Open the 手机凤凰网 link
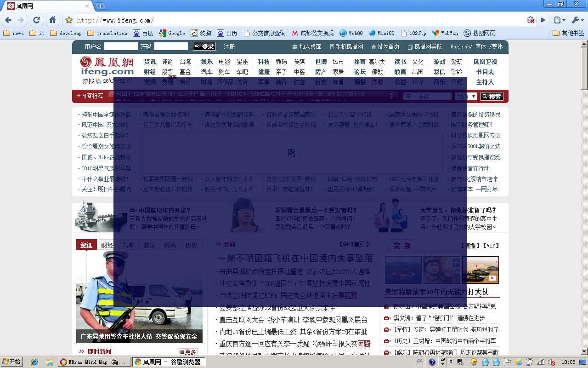Screen dimensions: 588x368 pyautogui.click(x=346, y=46)
